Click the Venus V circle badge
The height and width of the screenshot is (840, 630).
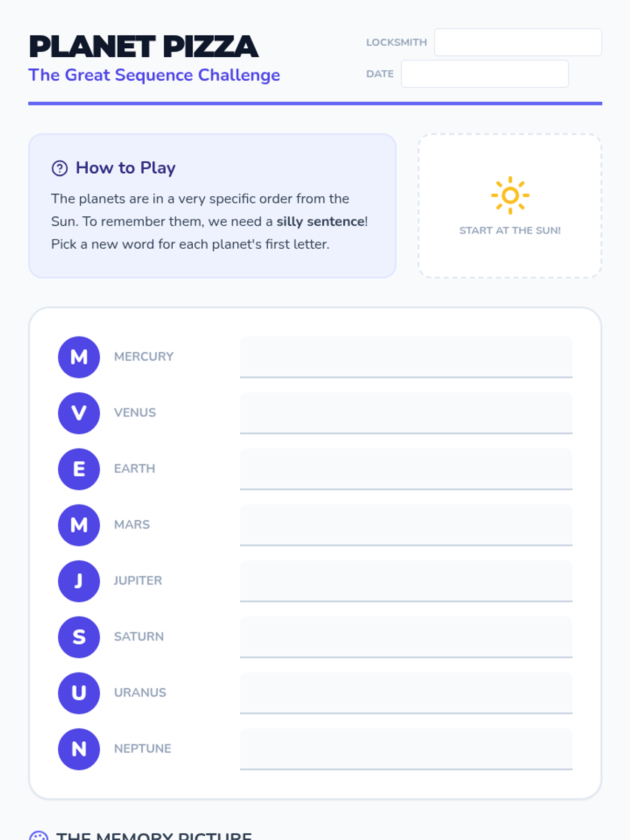(x=79, y=413)
